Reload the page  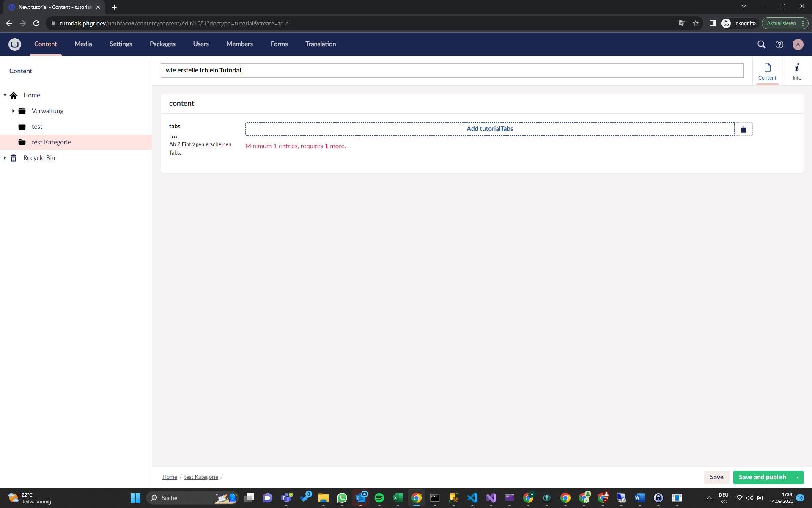(36, 23)
